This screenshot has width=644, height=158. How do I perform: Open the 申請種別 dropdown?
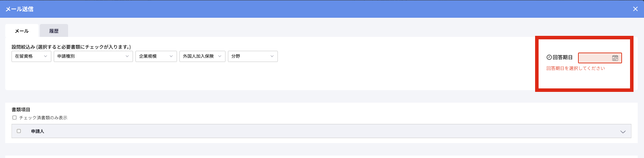point(93,56)
